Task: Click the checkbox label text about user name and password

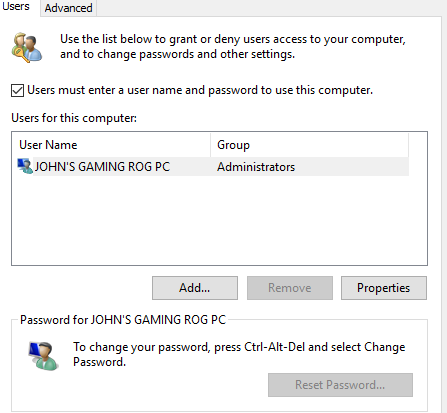Action: [200, 90]
